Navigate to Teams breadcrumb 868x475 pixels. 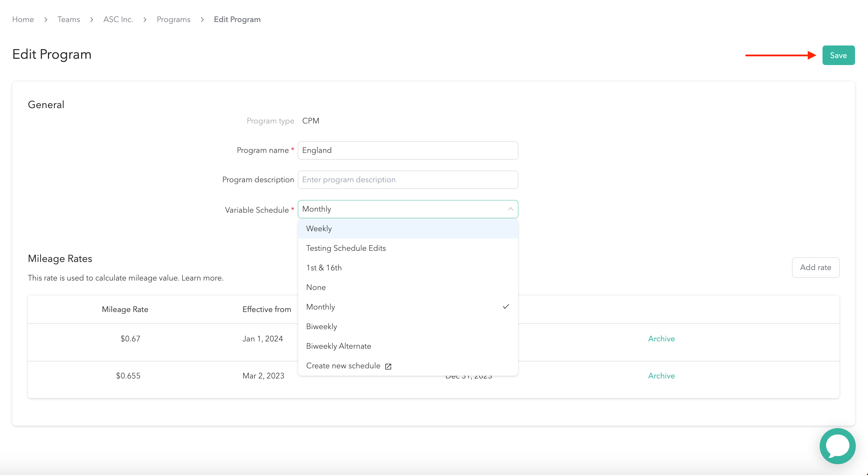tap(69, 20)
